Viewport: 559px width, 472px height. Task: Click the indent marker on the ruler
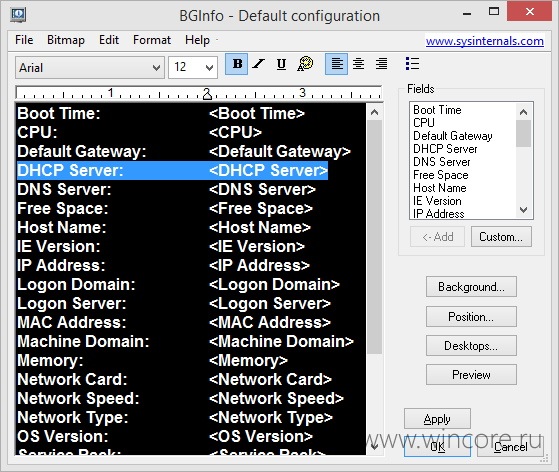click(x=207, y=94)
